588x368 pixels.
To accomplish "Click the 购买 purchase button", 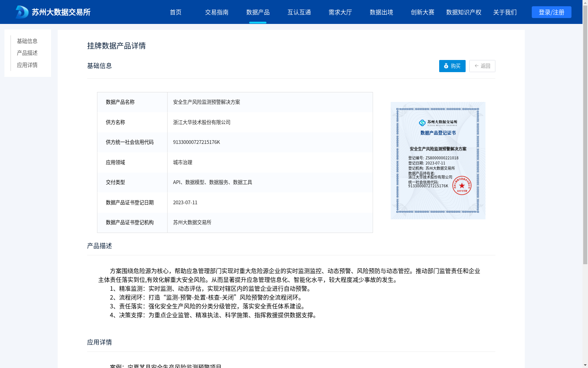I will click(452, 66).
